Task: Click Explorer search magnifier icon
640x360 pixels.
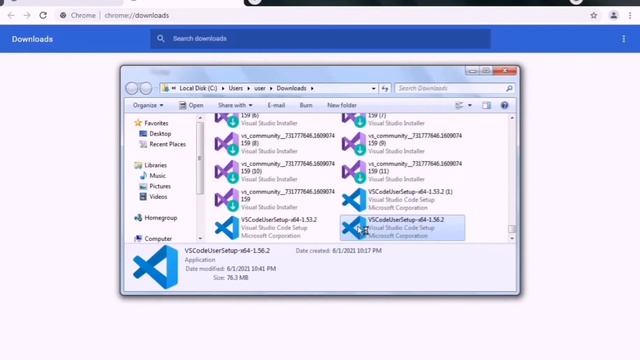Action: coord(509,89)
